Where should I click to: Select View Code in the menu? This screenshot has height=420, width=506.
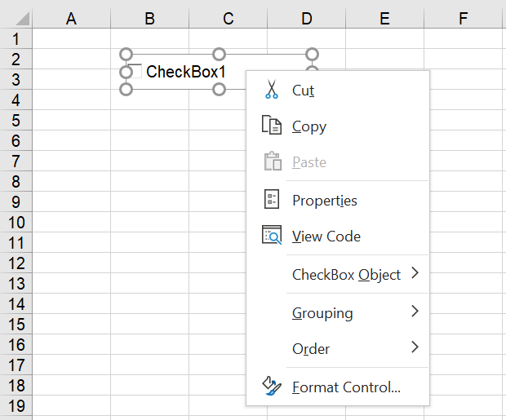[338, 236]
